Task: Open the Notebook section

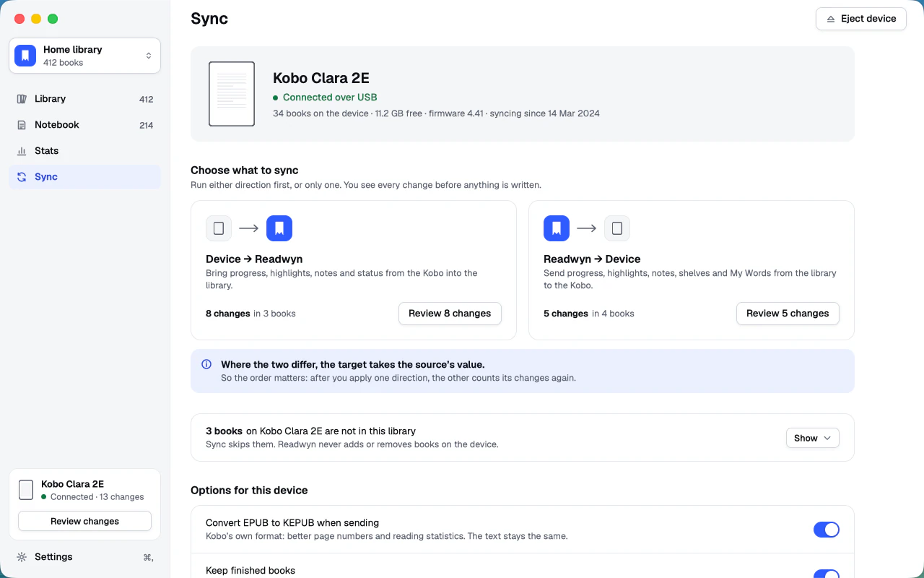Action: [84, 125]
